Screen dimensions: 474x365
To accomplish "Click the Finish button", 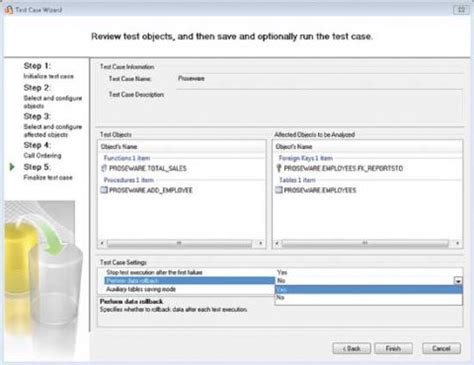I will [x=393, y=349].
